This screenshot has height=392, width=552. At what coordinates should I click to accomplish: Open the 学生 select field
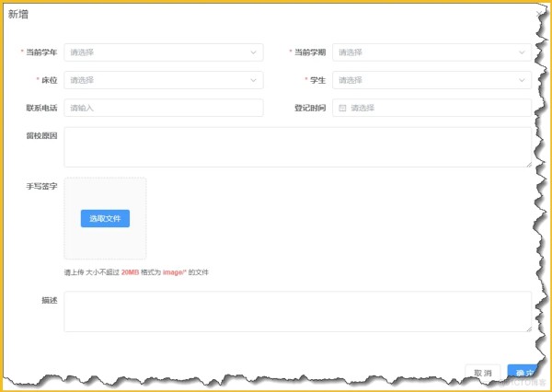431,80
